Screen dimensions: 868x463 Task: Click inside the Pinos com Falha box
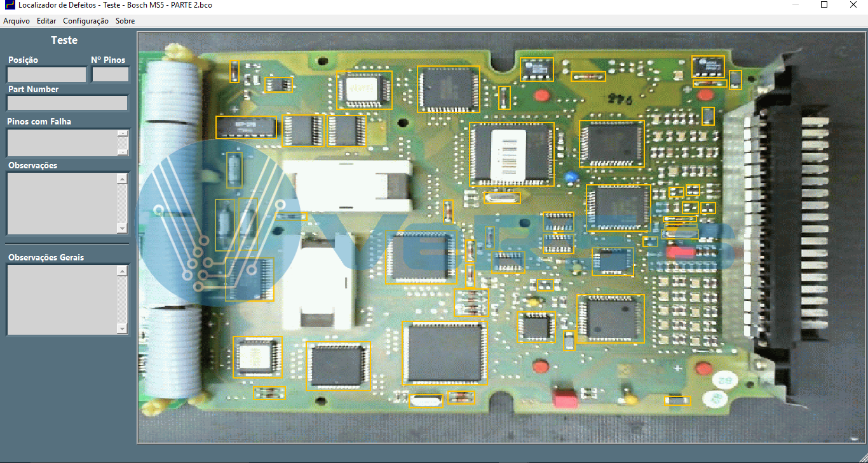(62, 142)
